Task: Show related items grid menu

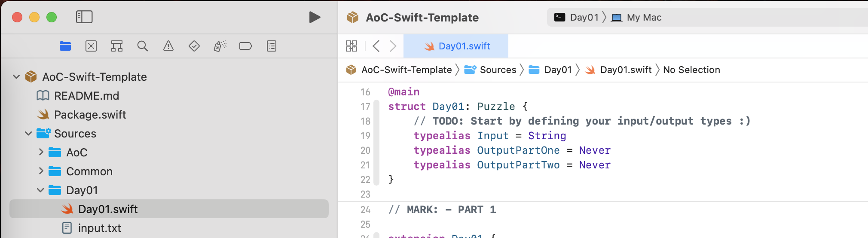Action: tap(351, 46)
